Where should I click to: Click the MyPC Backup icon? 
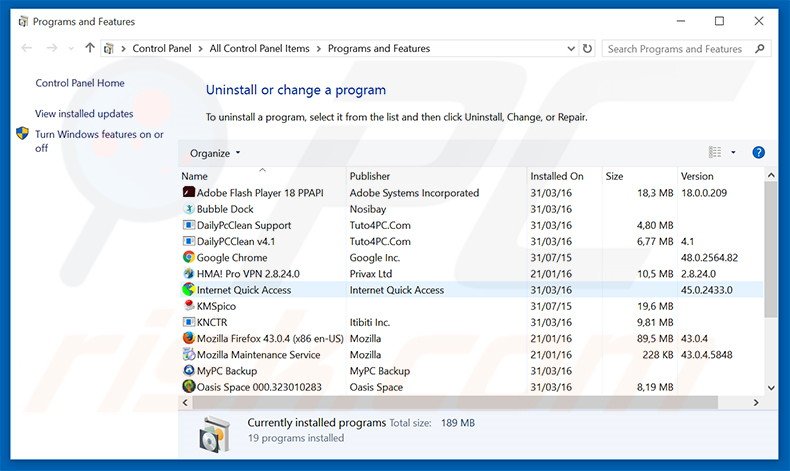pyautogui.click(x=188, y=370)
